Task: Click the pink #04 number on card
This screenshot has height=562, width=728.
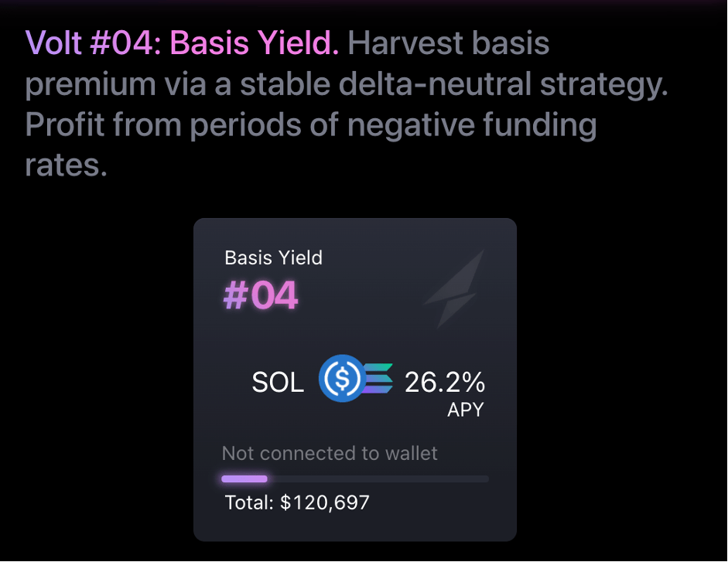Action: 261,296
